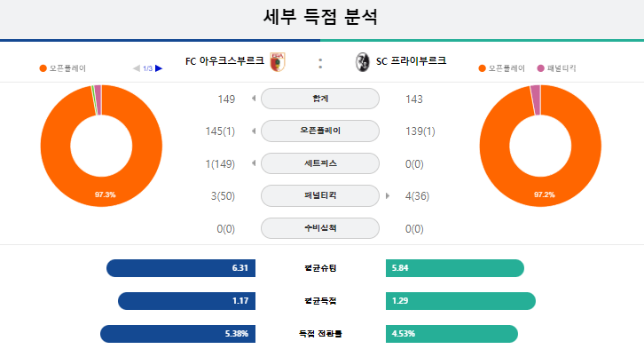Click the left arrow beside 합계 row
Screen dimensions: 644x349
[254, 99]
